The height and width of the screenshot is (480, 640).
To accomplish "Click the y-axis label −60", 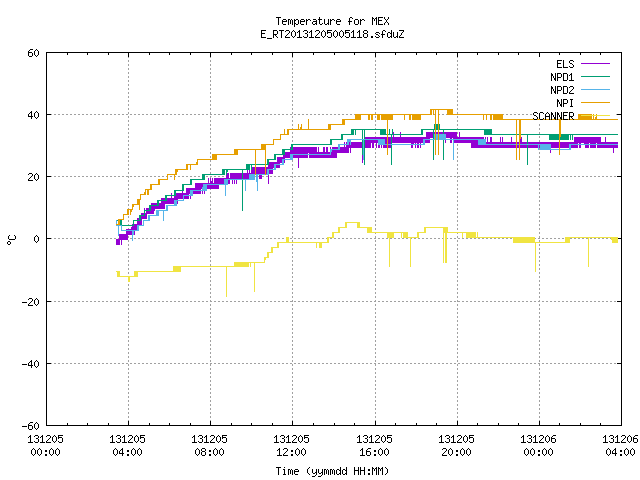I will click(x=31, y=426).
